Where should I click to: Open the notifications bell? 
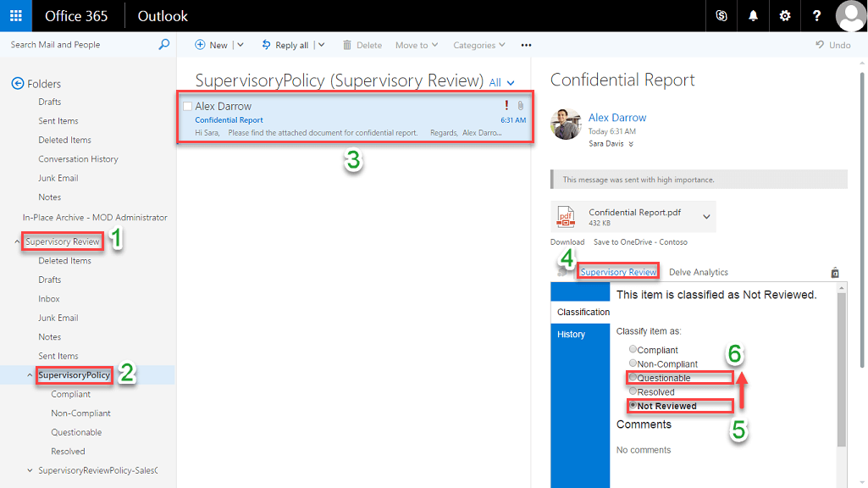click(x=753, y=16)
